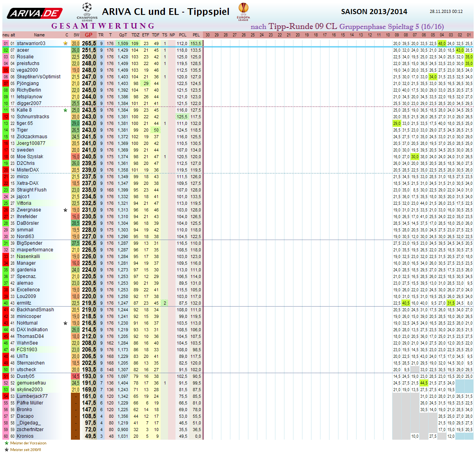
Task: Click the player name Excellence
Action: point(28,290)
